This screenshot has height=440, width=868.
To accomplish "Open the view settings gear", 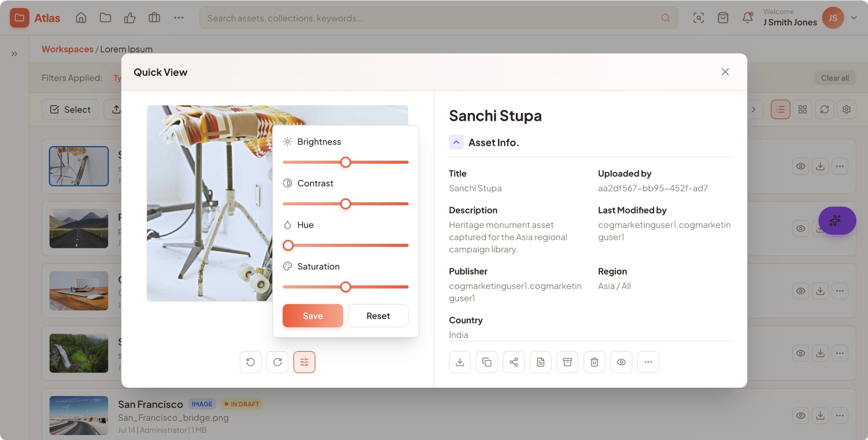I will pos(847,109).
